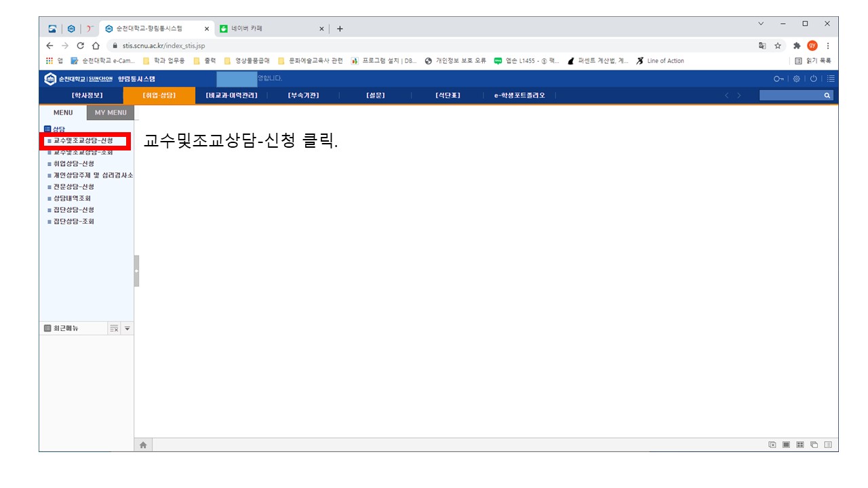
Task: Open the gear settings icon in header
Action: click(797, 79)
